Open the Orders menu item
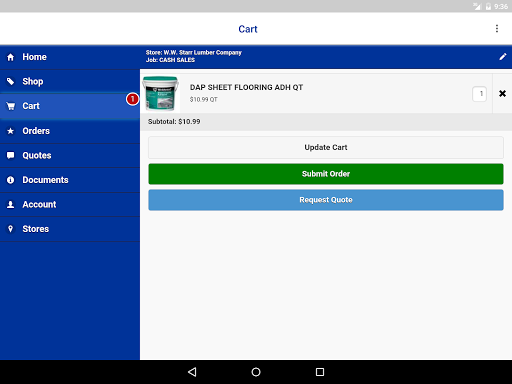This screenshot has height=384, width=512. point(70,131)
